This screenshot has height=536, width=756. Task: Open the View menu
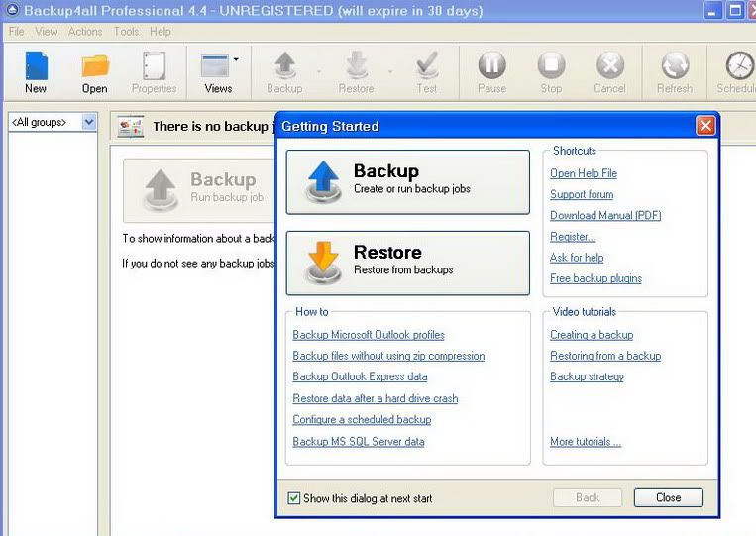47,32
